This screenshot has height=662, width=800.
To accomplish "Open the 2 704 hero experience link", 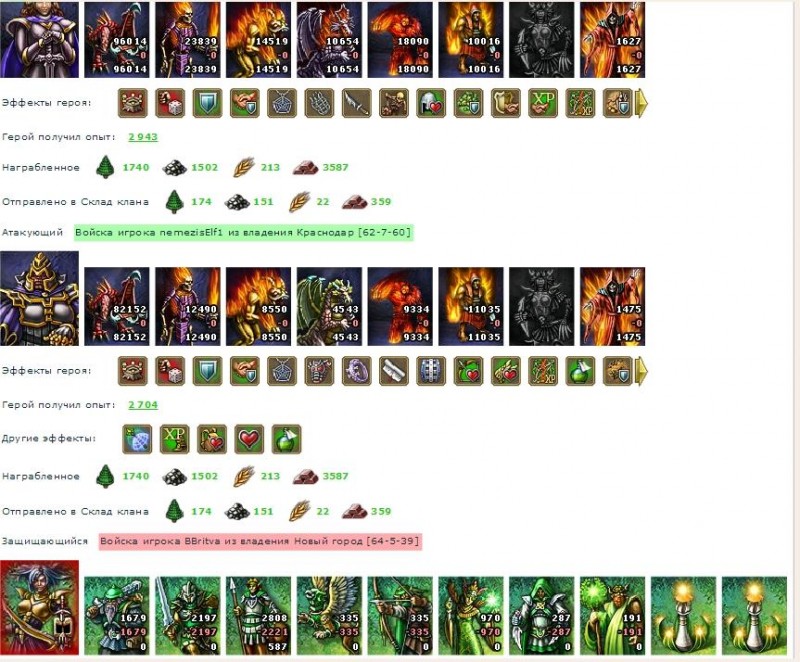I will point(143,404).
